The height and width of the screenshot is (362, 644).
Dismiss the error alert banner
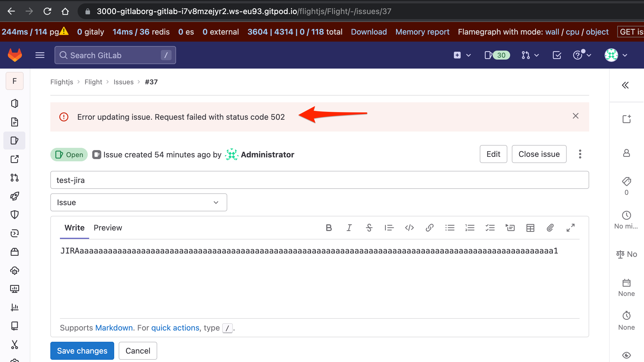pyautogui.click(x=575, y=116)
